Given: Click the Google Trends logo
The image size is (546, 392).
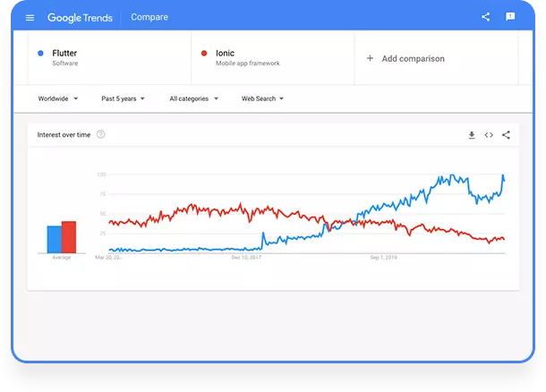Looking at the screenshot, I should click(x=80, y=17).
